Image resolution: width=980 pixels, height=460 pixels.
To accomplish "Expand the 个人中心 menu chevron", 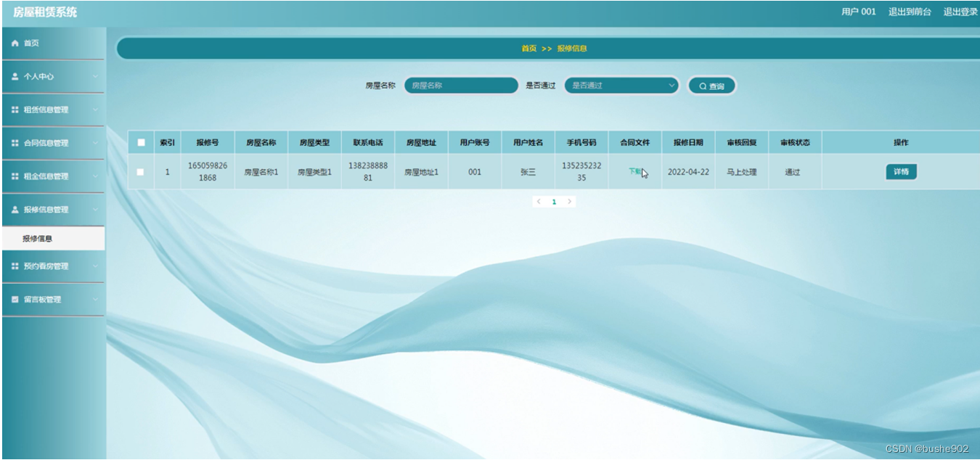I will point(95,76).
